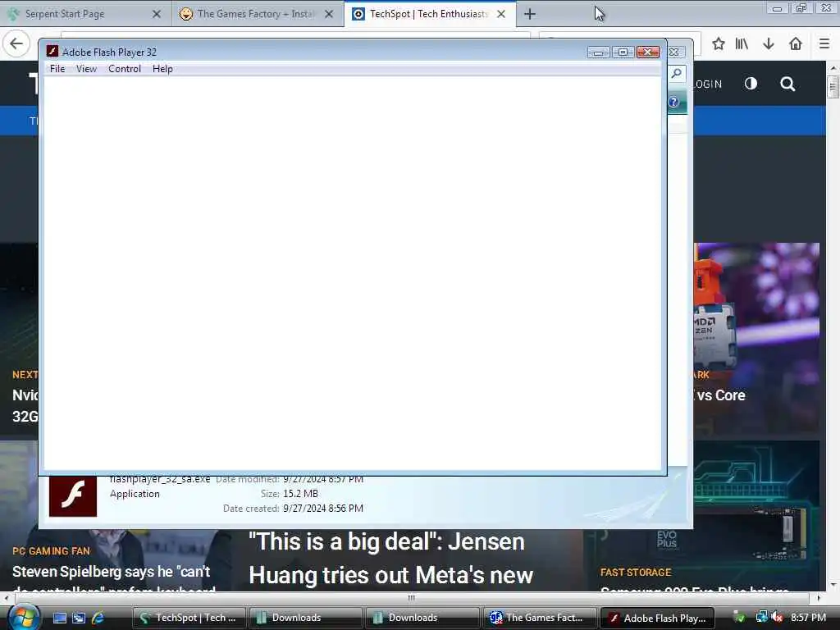Click the FAST STORAGE category label

point(636,572)
